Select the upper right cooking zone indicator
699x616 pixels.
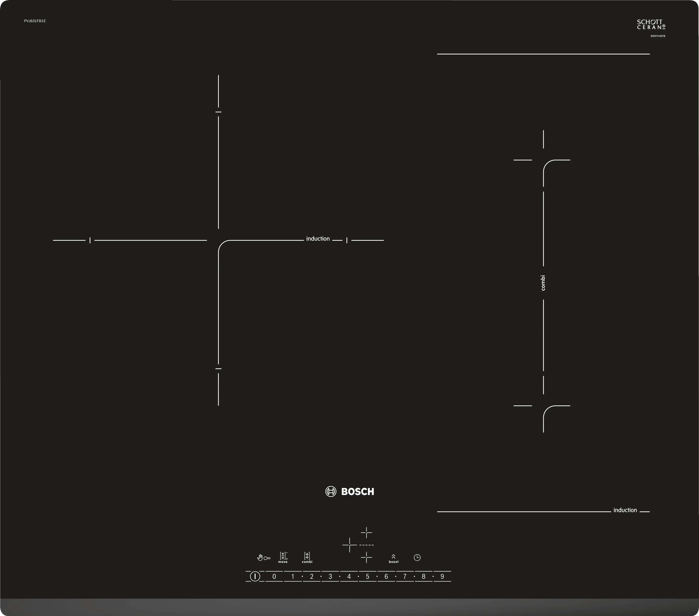coord(366,533)
